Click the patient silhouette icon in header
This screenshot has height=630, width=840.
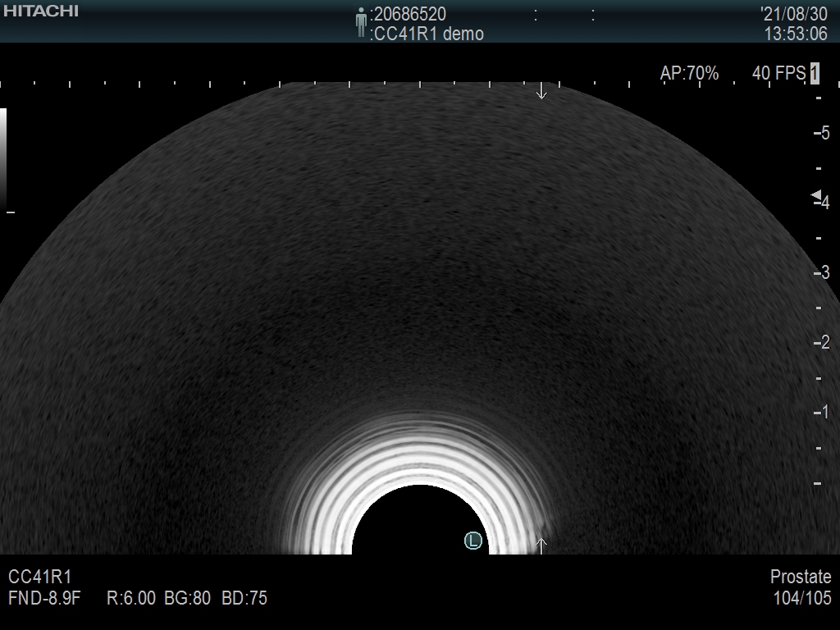361,22
